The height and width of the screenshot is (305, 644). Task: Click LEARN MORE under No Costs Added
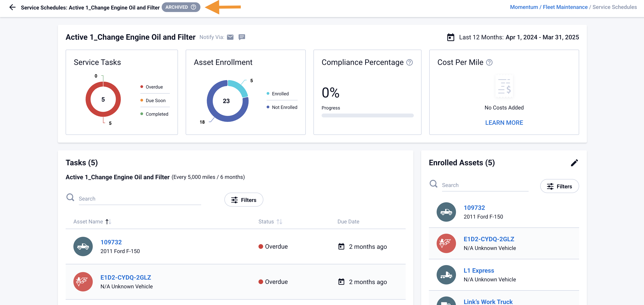click(504, 123)
